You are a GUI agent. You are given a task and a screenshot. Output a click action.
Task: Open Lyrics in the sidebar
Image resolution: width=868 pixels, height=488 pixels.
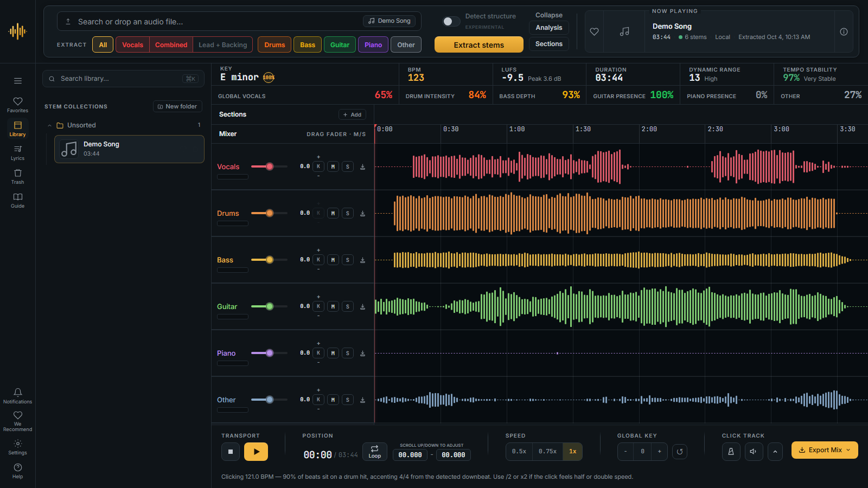point(18,152)
